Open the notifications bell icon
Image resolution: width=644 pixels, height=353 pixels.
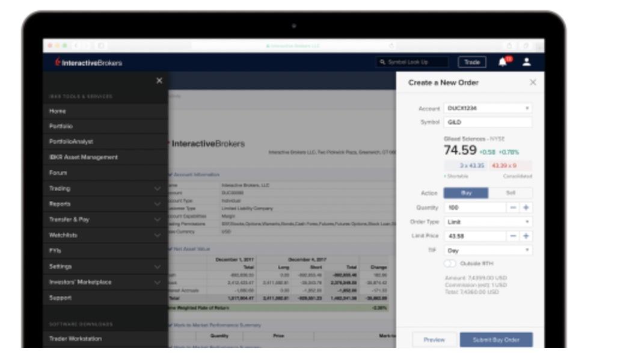click(503, 62)
